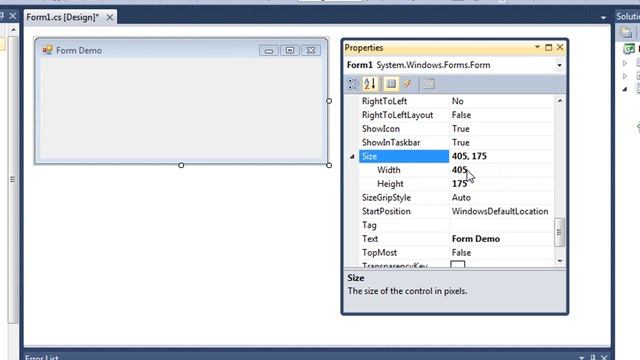
Task: Close the left docked panel
Action: coord(13,16)
